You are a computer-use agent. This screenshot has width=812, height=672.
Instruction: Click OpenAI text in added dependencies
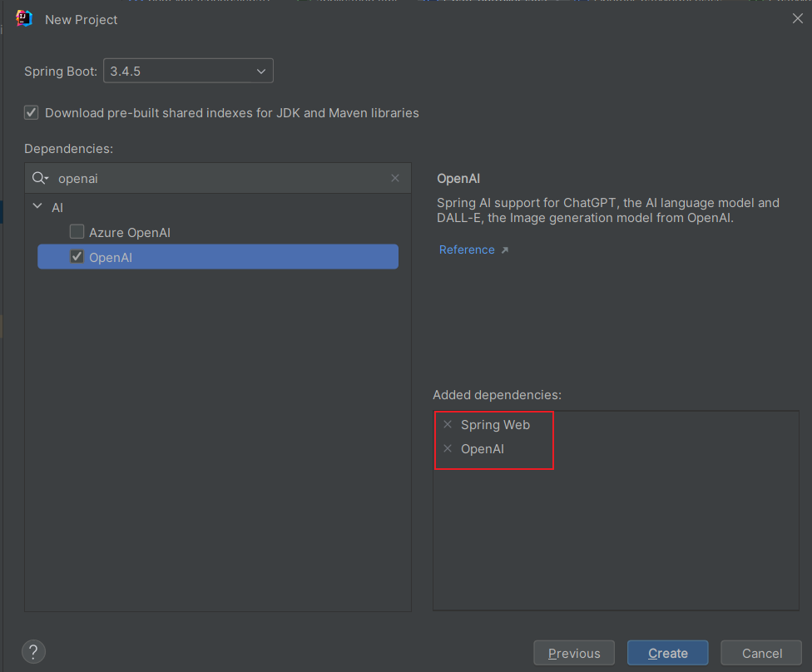483,449
